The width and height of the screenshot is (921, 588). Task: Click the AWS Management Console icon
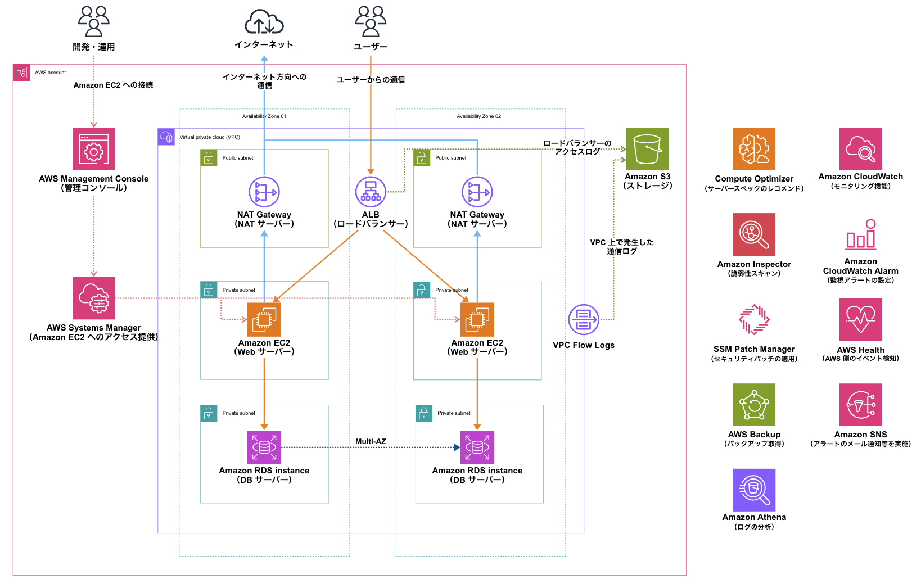tap(93, 150)
